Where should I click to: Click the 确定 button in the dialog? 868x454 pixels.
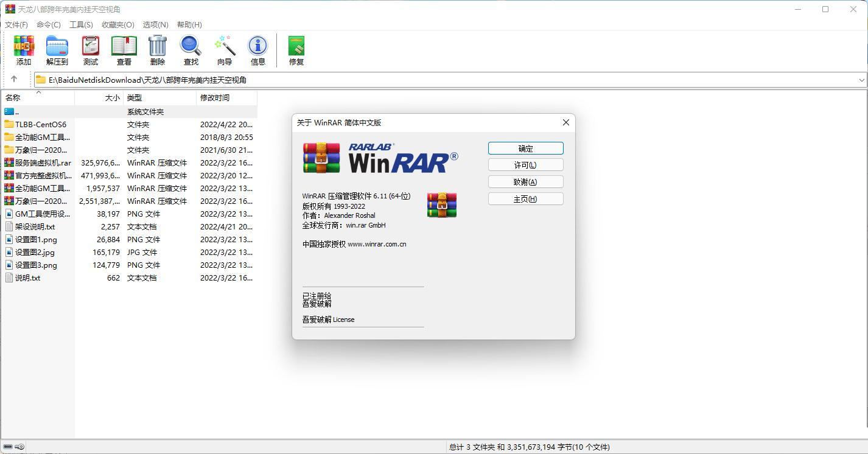pyautogui.click(x=525, y=148)
